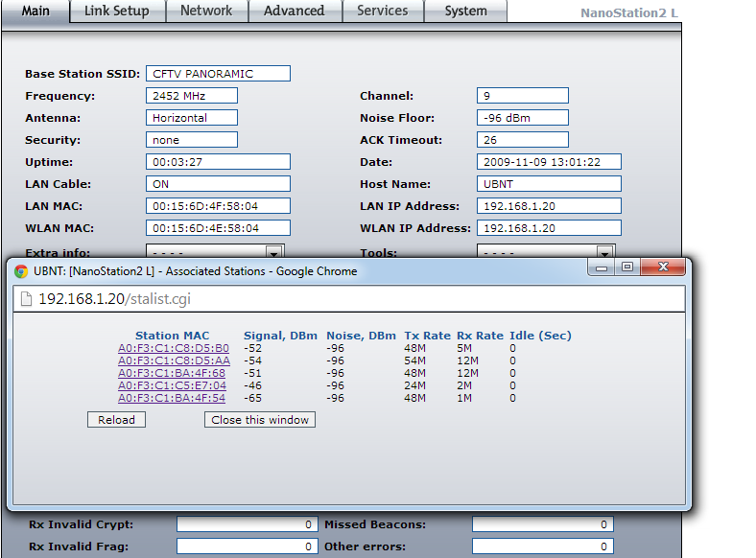This screenshot has width=756, height=558.
Task: Click the Tx Rate column header
Action: 428,336
